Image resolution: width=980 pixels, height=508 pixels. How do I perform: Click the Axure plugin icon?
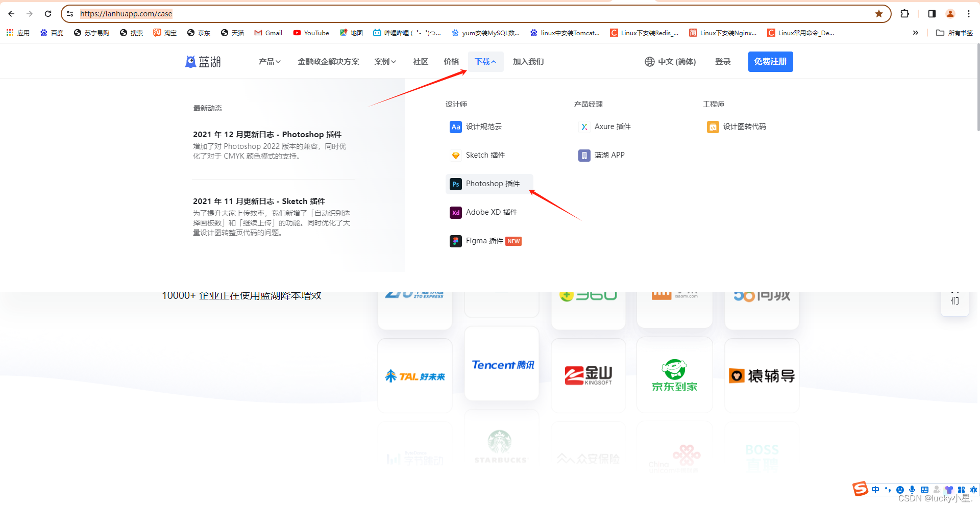(584, 127)
